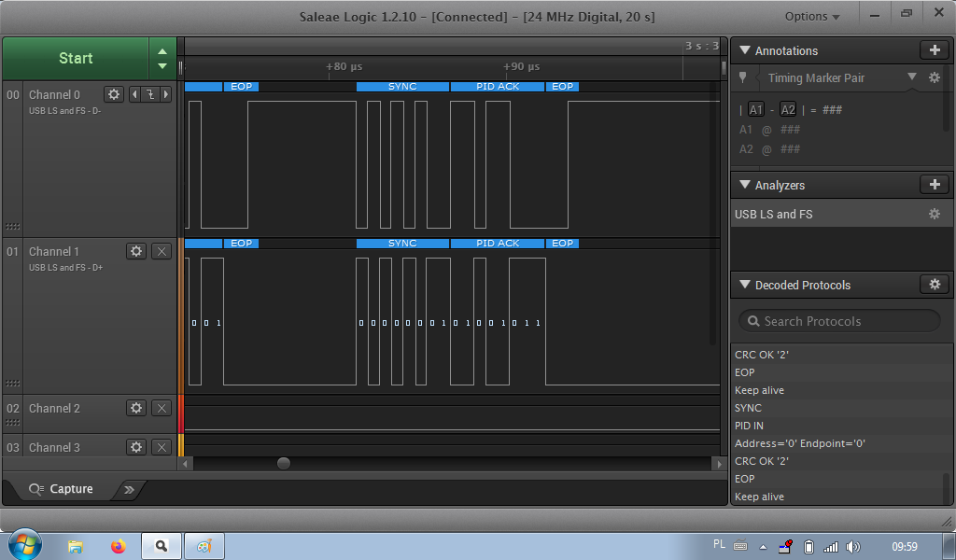The height and width of the screenshot is (560, 956).
Task: Focus the Search Protocols field
Action: pyautogui.click(x=839, y=321)
